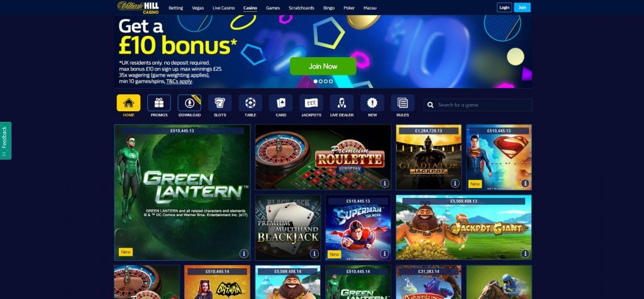Switch to the Live Casino tab
This screenshot has height=299, width=644.
tap(223, 8)
